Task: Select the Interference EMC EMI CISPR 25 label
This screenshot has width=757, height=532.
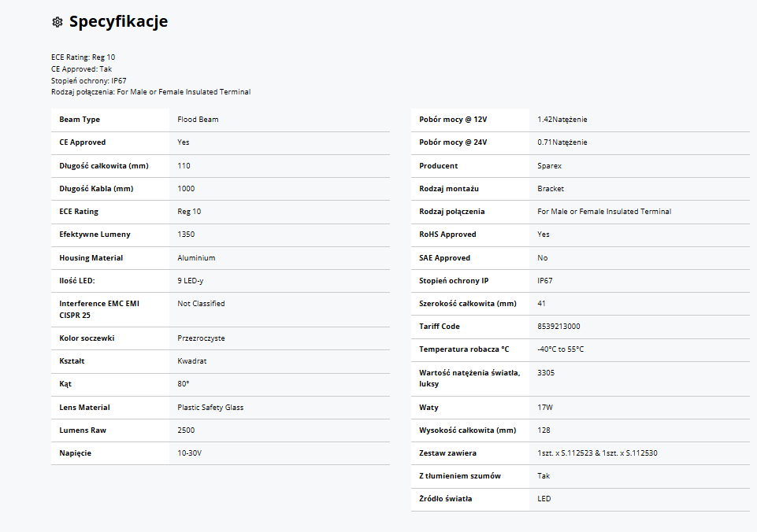Action: [x=99, y=309]
